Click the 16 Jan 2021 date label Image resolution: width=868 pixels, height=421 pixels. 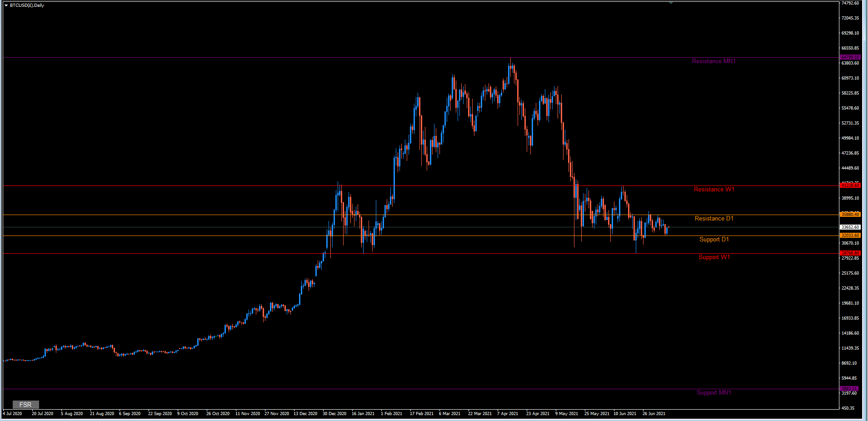[x=363, y=414]
